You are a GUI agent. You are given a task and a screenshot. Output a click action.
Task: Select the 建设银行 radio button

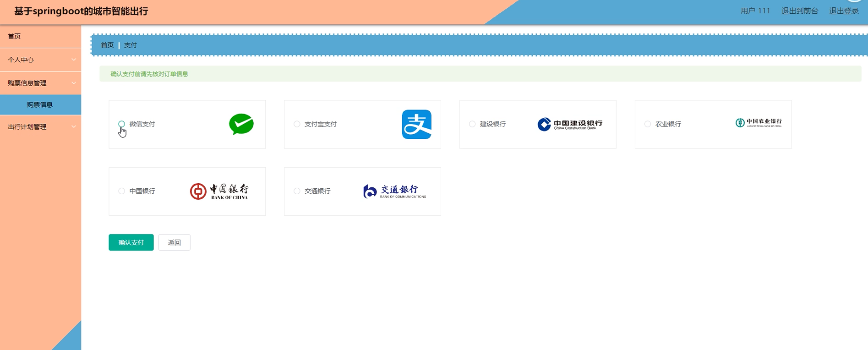(x=472, y=124)
